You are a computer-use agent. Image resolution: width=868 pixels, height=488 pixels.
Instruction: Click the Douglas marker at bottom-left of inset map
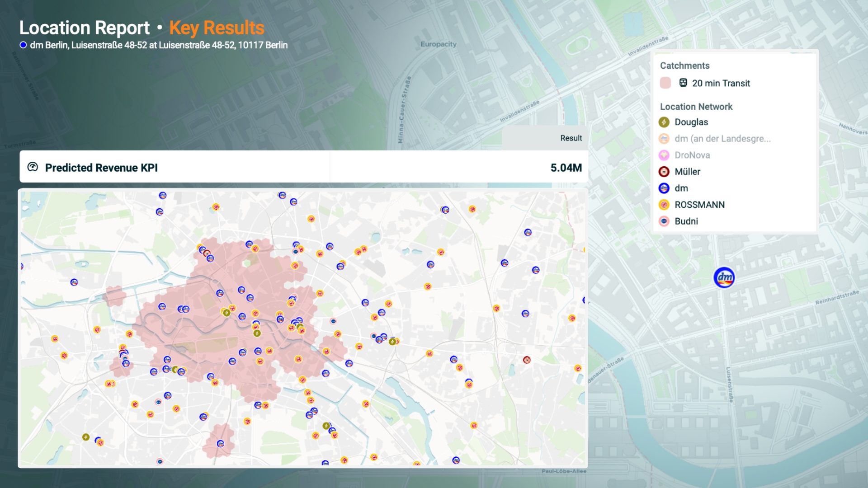[85, 437]
